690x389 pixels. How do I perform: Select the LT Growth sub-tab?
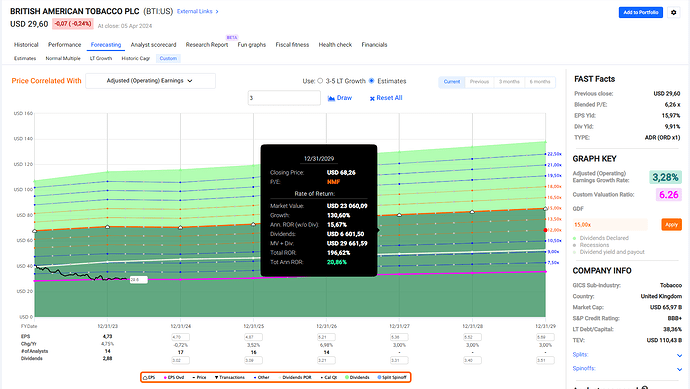[101, 59]
